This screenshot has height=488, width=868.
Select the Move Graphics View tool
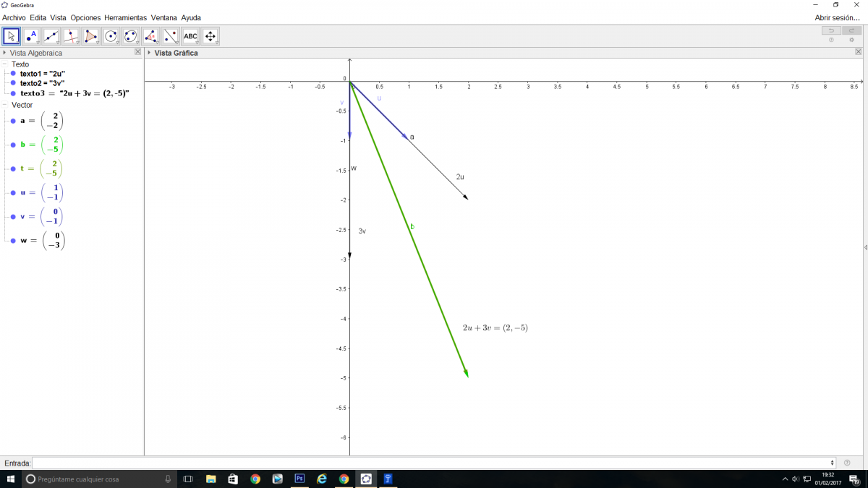coord(210,36)
